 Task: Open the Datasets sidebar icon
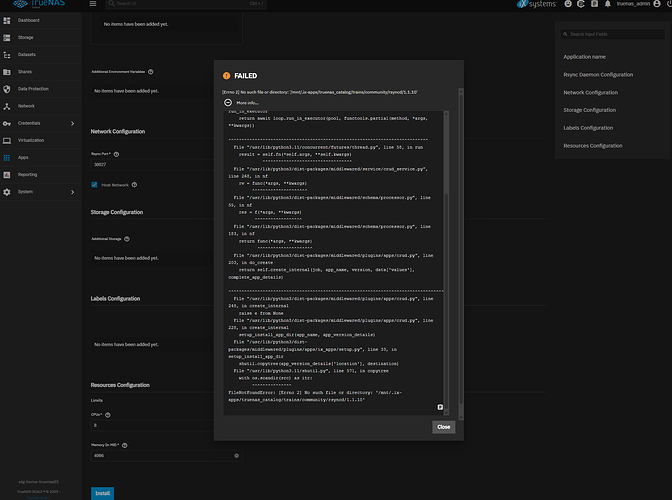(7, 55)
